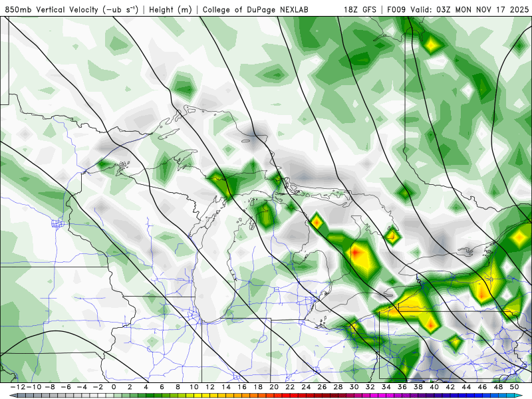
Task: Click the '-12' color scale label
Action: click(x=17, y=387)
